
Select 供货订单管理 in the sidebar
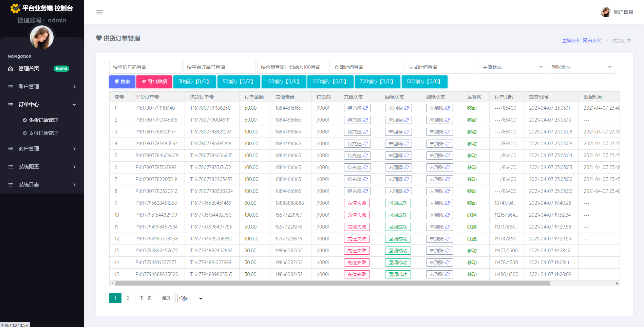click(x=43, y=120)
